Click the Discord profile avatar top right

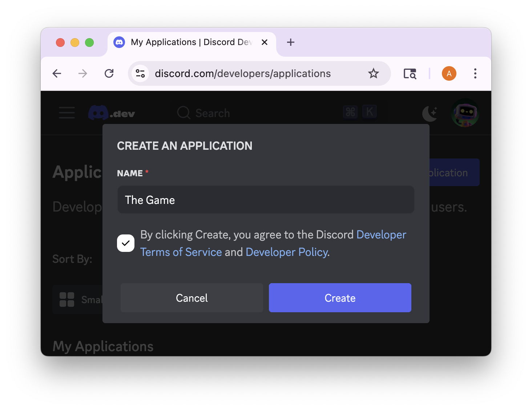click(465, 113)
